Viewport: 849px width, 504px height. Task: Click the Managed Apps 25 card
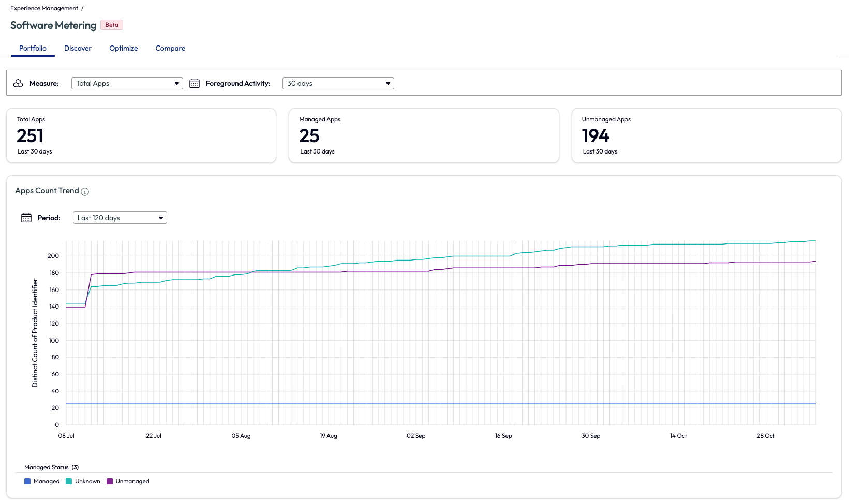click(424, 135)
